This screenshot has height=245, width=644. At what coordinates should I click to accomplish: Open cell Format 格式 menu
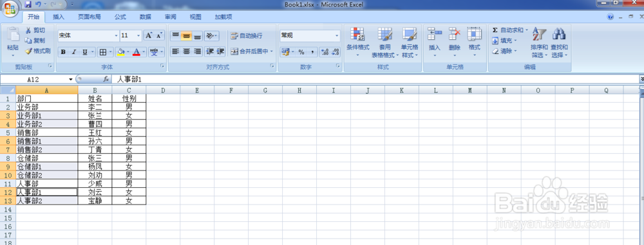[475, 42]
